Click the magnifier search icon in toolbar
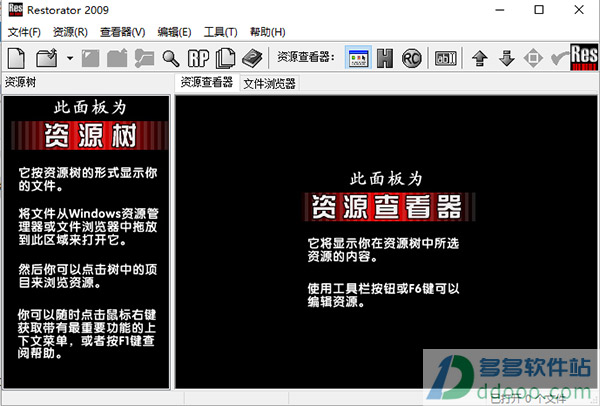 coord(170,57)
